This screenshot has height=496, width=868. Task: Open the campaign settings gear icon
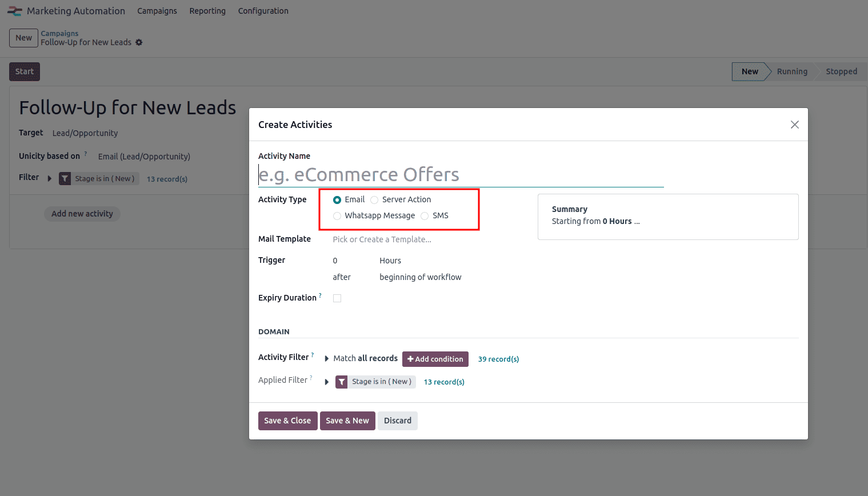pyautogui.click(x=139, y=42)
